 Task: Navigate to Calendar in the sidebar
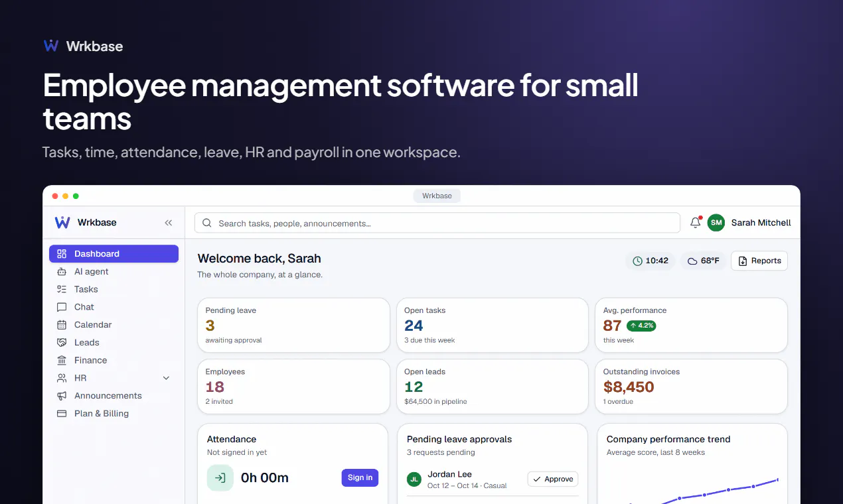coord(114,325)
